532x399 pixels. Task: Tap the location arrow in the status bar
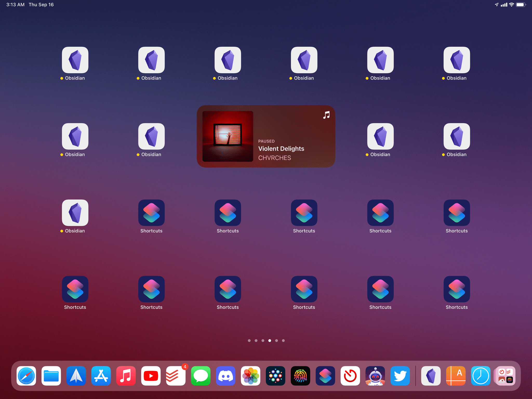point(497,5)
